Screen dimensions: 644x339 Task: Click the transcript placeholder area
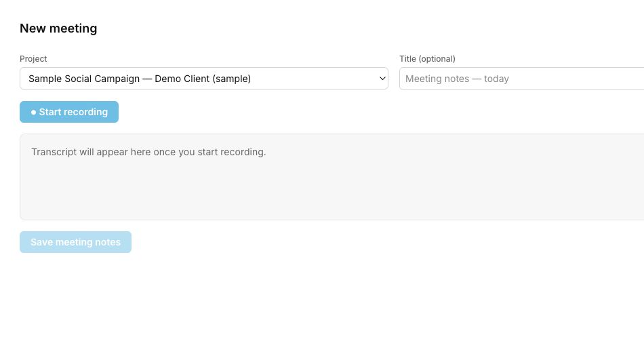coord(332,177)
